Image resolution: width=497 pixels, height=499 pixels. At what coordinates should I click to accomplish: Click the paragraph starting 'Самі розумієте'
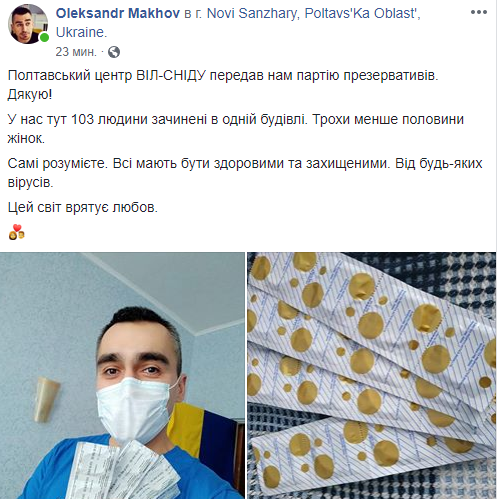point(245,173)
